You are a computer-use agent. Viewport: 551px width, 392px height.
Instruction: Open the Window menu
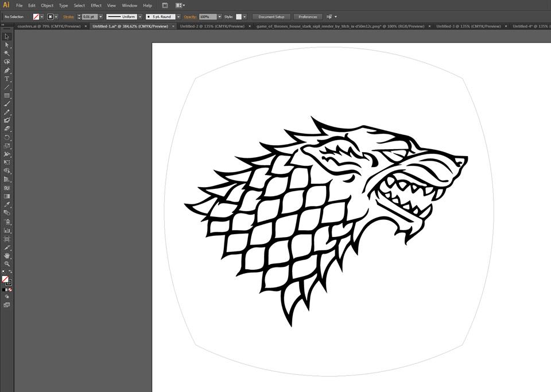(129, 5)
